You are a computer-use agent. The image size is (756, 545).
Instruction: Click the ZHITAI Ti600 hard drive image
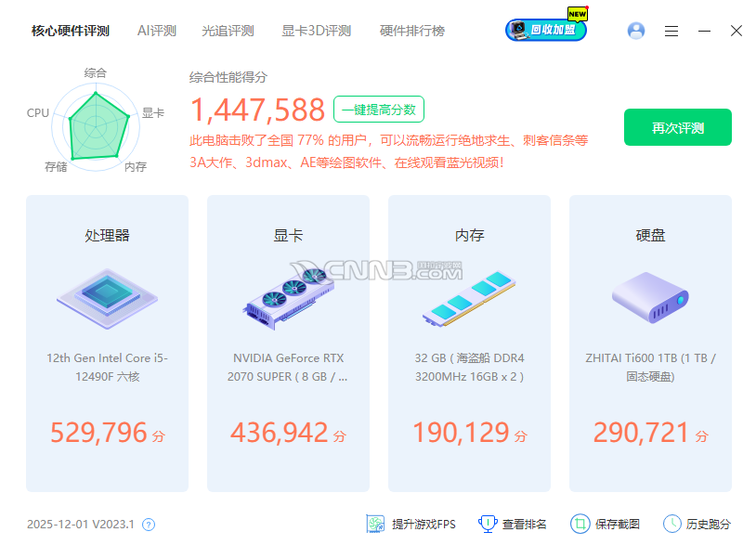650,297
